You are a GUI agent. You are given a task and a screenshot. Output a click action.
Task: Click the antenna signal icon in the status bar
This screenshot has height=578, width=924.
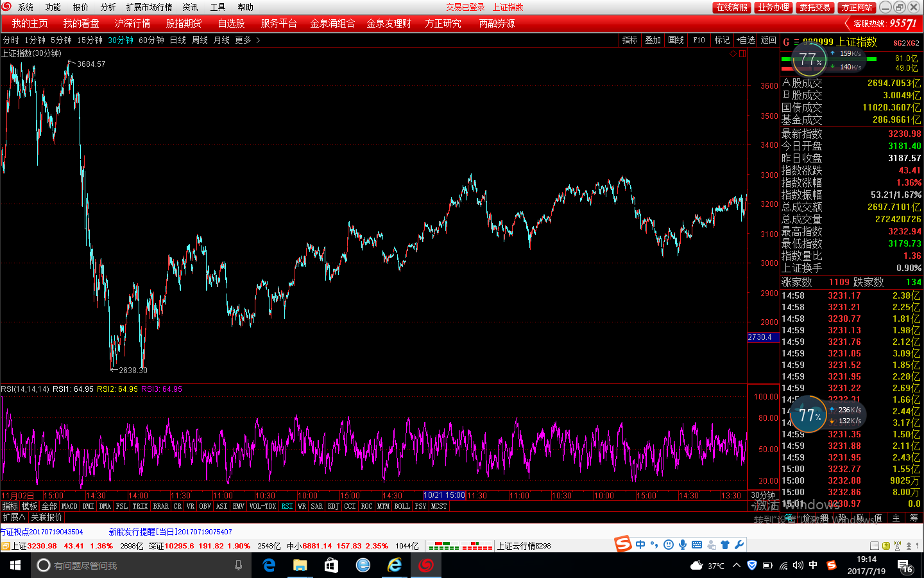coord(897,546)
